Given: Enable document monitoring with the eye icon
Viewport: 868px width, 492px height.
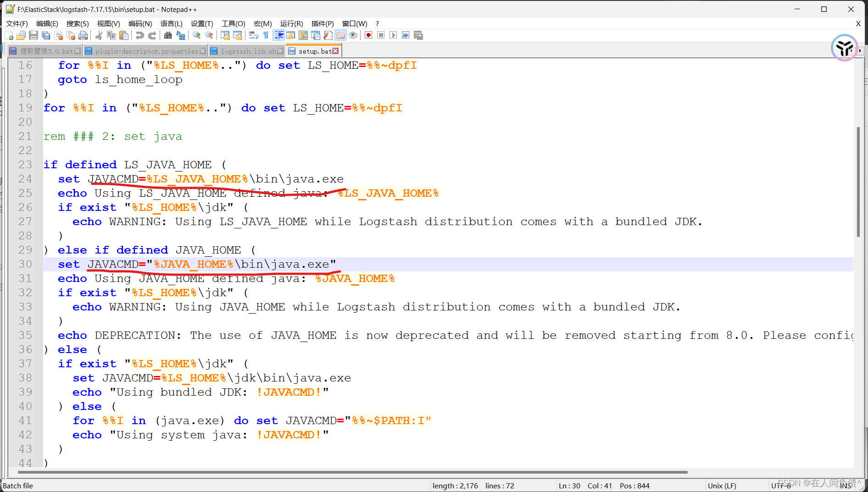Looking at the screenshot, I should [353, 35].
